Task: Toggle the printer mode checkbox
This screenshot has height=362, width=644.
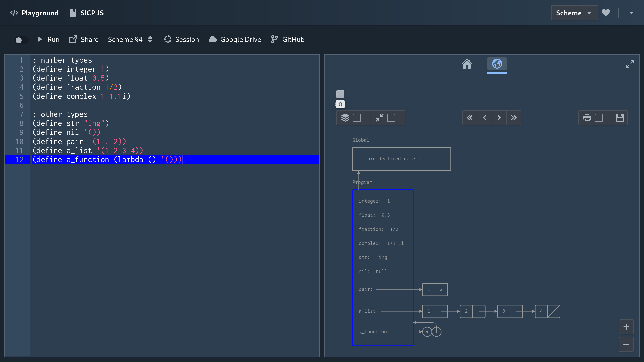Action: coord(599,118)
